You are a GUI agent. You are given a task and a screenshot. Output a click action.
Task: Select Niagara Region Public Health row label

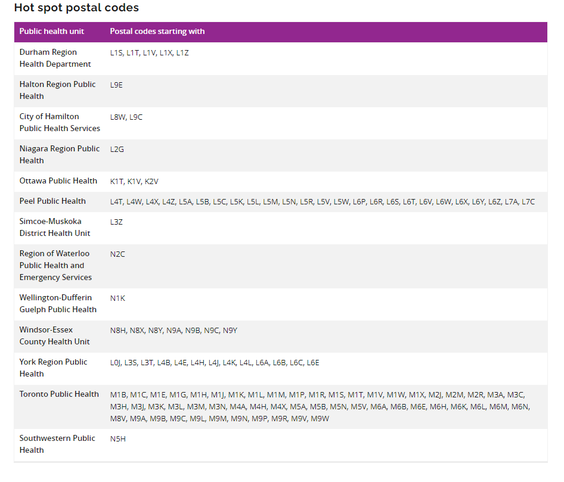[59, 155]
